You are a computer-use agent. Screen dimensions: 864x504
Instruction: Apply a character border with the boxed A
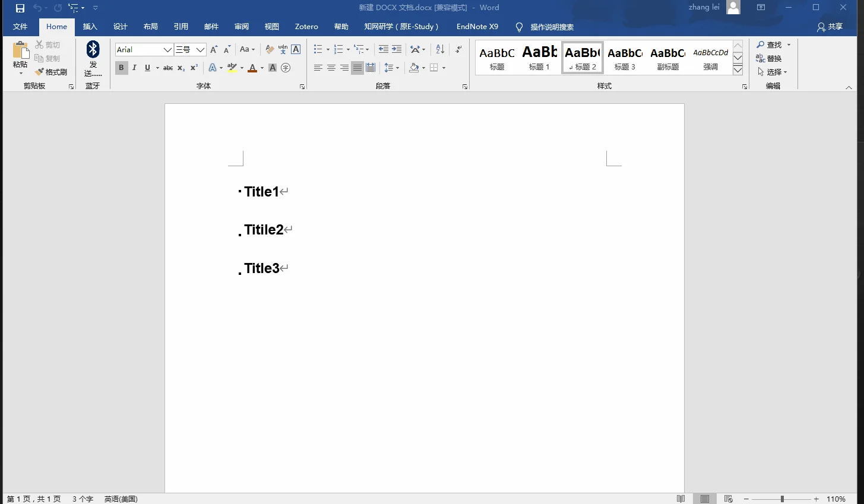(x=296, y=49)
